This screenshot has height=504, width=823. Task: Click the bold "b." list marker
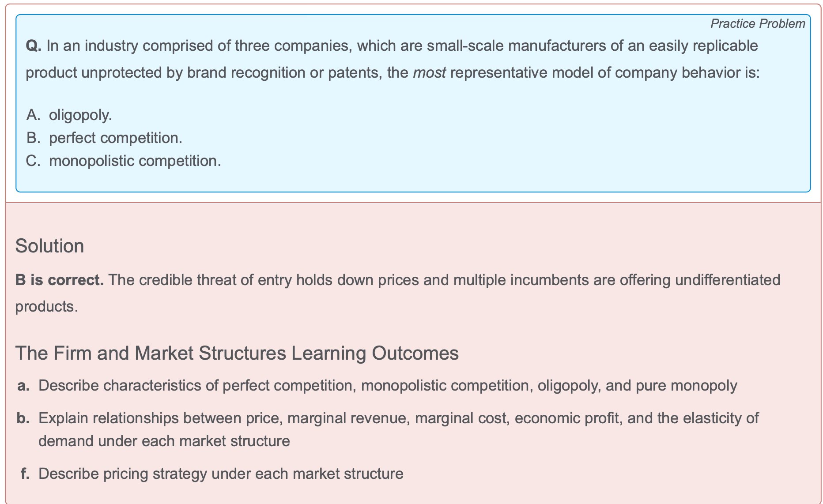(23, 418)
